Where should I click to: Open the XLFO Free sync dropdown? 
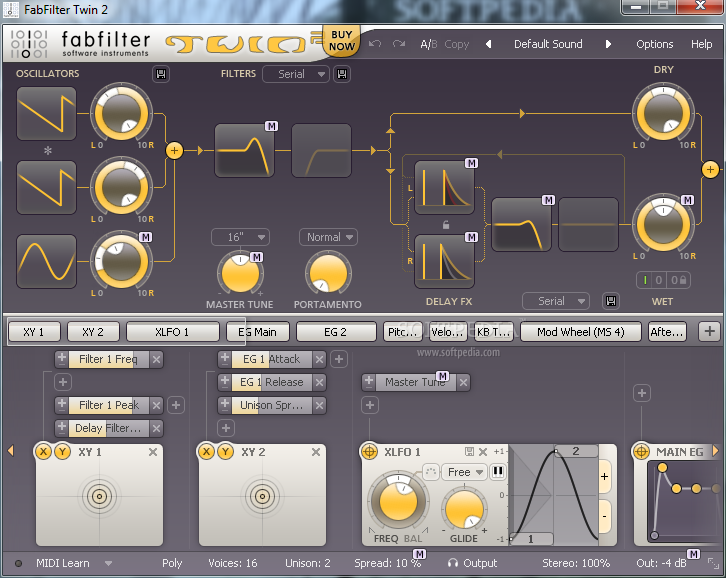[464, 472]
